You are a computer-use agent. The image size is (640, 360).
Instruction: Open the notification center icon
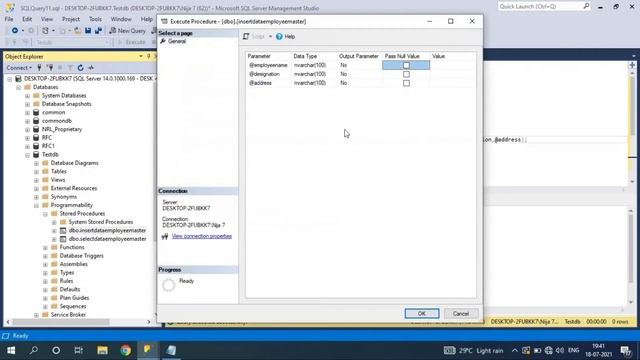[x=625, y=350]
